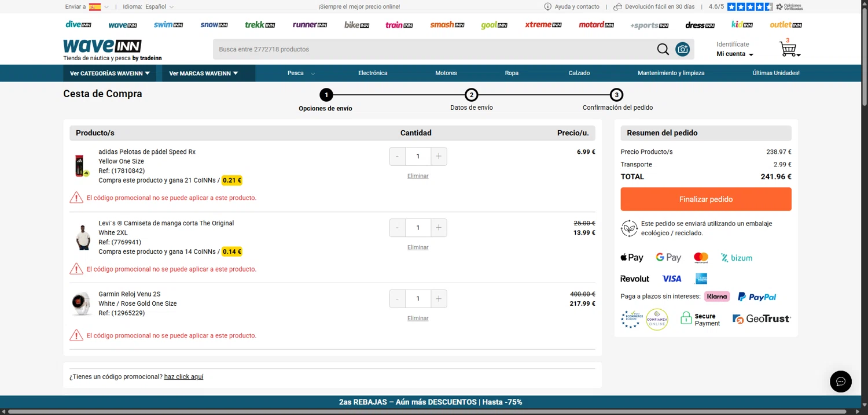Open the live chat bubble
Image resolution: width=868 pixels, height=415 pixels.
pos(841,381)
